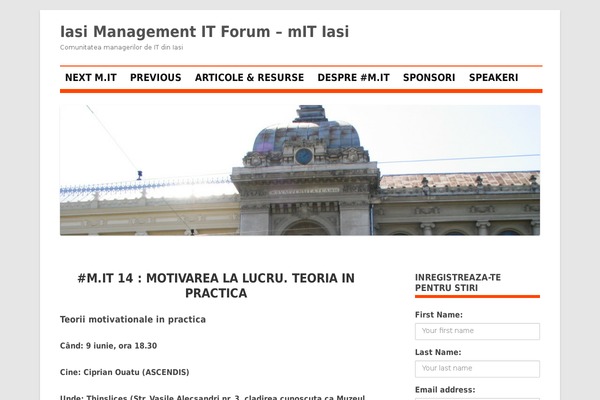Open ARTICOLE & RESURSE in navigation
The width and height of the screenshot is (600, 400).
coord(249,78)
